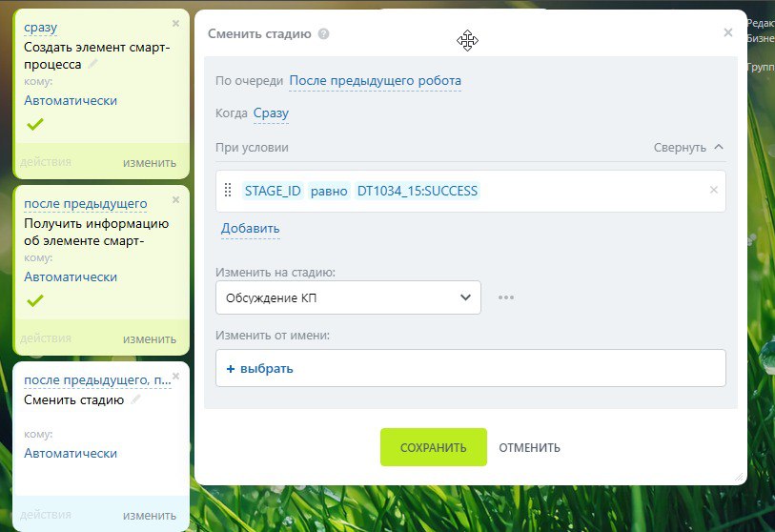This screenshot has height=532, width=775.
Task: Close the Сменить стадию dialog
Action: 728,32
